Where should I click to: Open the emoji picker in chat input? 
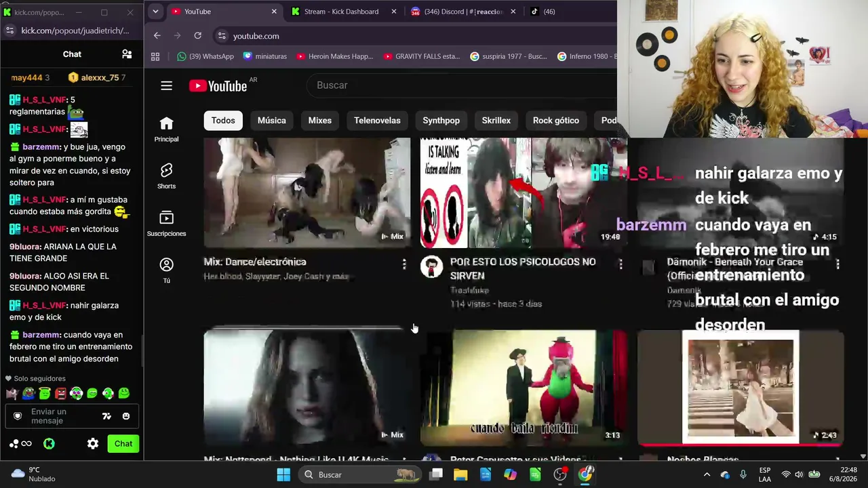click(126, 416)
